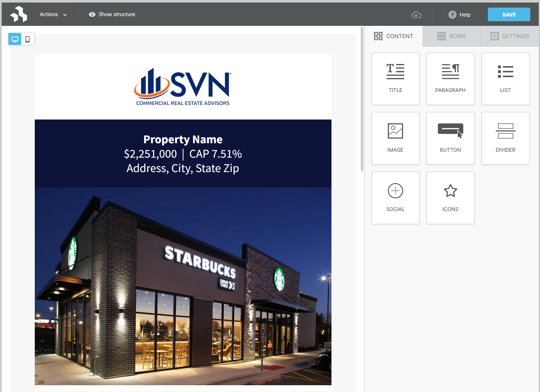540x392 pixels.
Task: Select the Button content block
Action: 451,138
